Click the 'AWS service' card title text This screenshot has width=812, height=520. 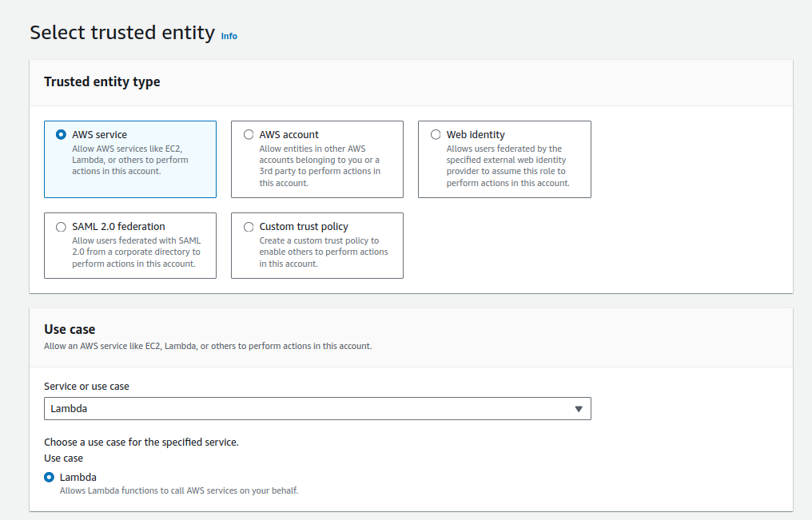pos(99,135)
